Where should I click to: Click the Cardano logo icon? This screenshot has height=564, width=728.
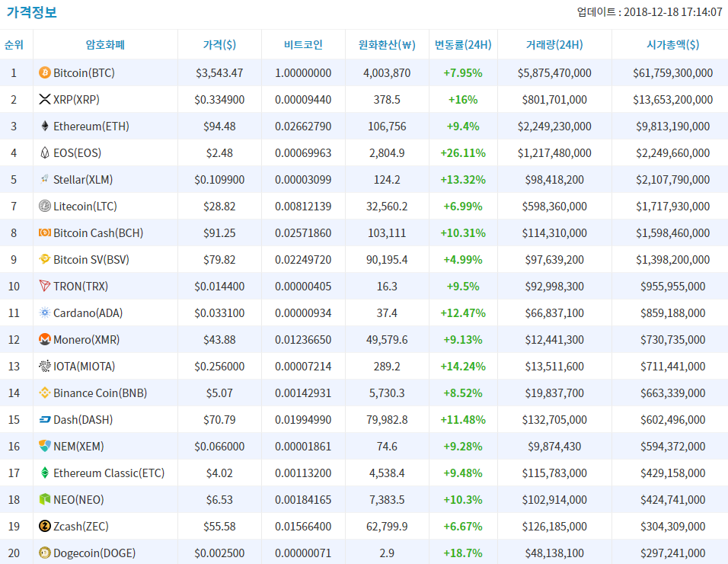(x=45, y=312)
